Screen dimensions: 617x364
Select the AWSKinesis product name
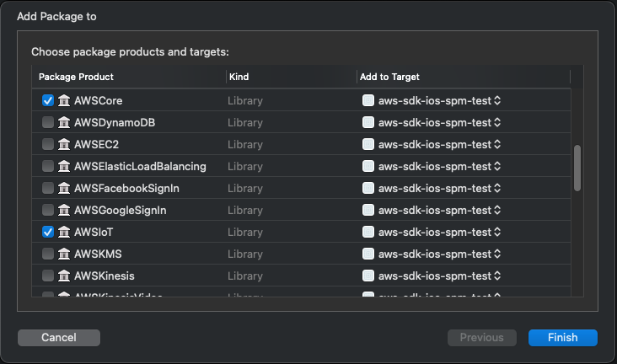(x=105, y=276)
